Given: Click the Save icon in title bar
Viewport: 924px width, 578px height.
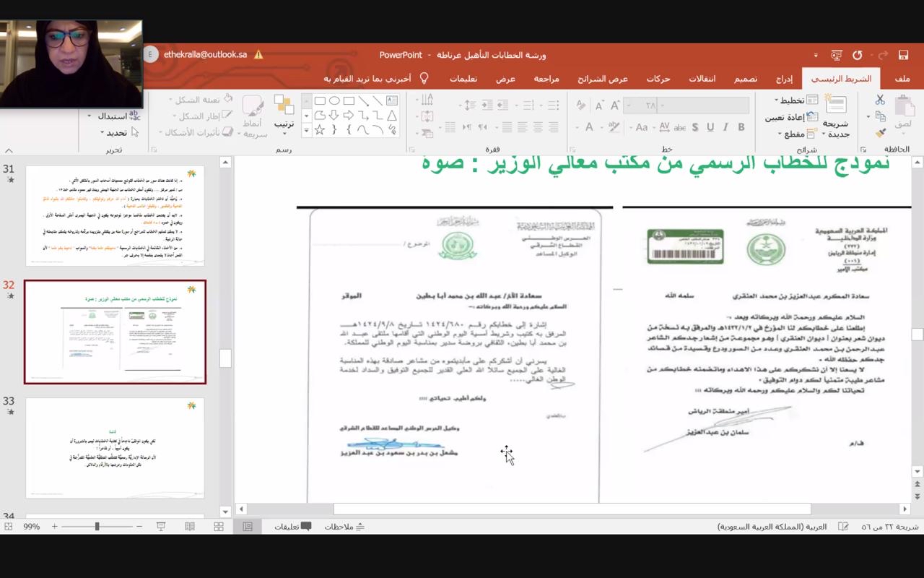Looking at the screenshot, I should point(903,55).
